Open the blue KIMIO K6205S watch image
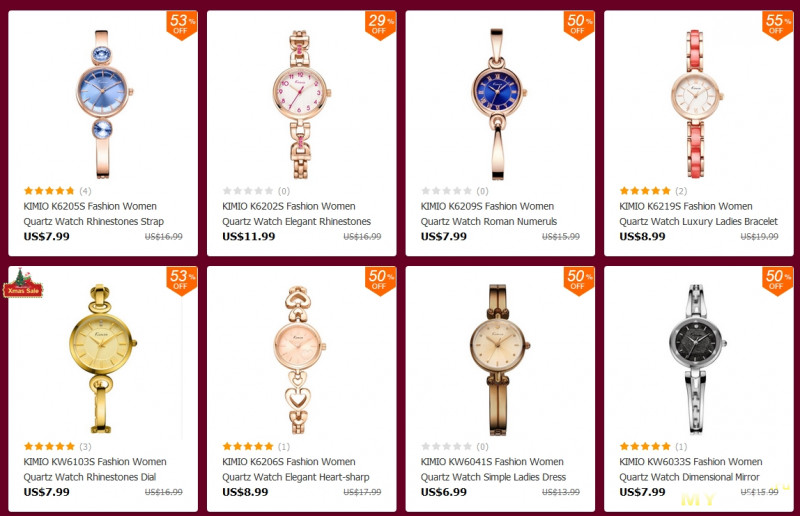Viewport: 800px width, 516px height. [103, 104]
